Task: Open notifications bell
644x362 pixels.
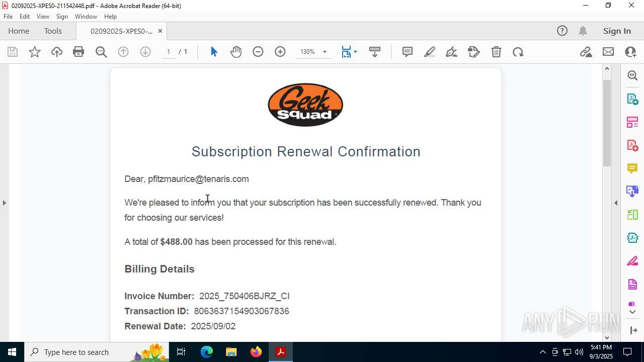Action: click(x=583, y=31)
